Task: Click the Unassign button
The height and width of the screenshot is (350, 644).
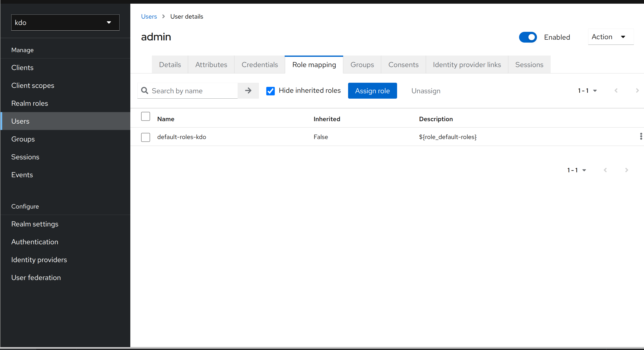Action: point(426,91)
